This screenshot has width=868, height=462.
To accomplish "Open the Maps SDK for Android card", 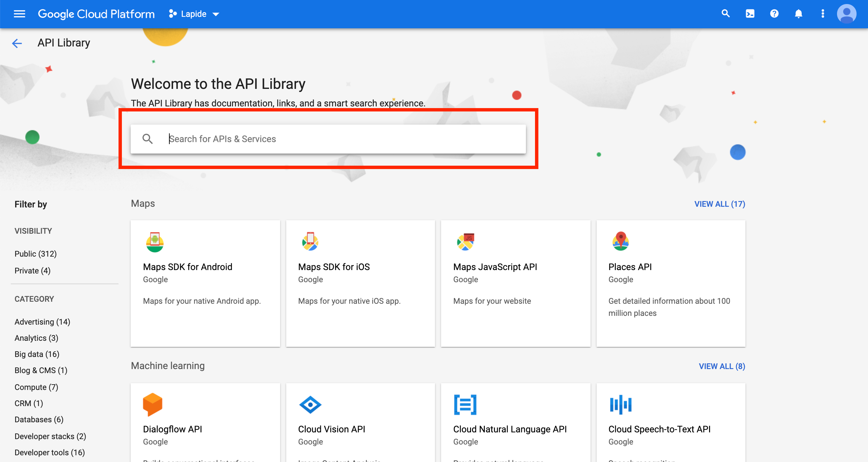I will coord(205,283).
